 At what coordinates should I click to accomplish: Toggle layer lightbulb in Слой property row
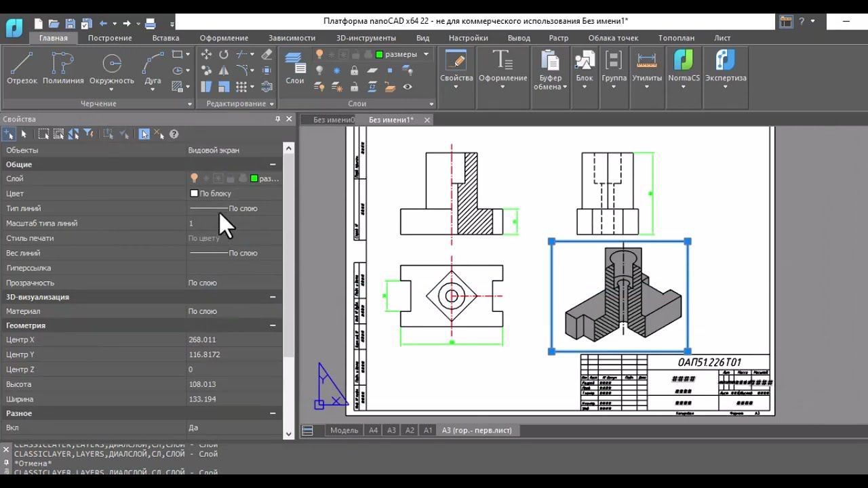(x=194, y=178)
